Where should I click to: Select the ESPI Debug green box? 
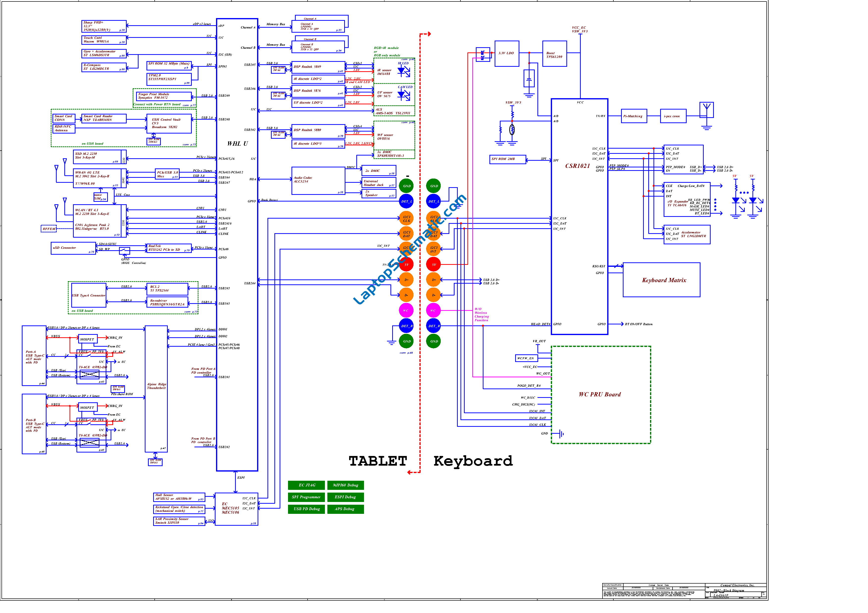pyautogui.click(x=345, y=497)
